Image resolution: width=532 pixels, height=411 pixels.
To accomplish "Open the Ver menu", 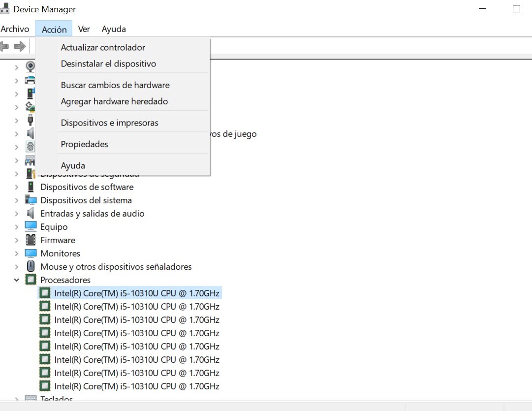I will [84, 29].
